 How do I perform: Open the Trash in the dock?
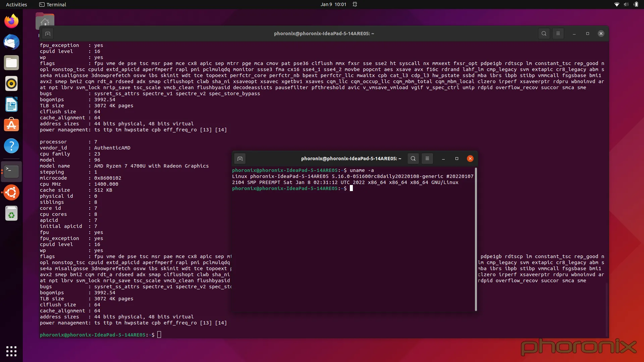11,213
